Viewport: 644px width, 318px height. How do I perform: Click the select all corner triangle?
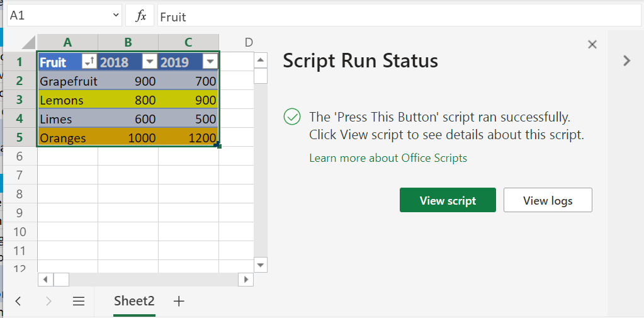tap(28, 43)
